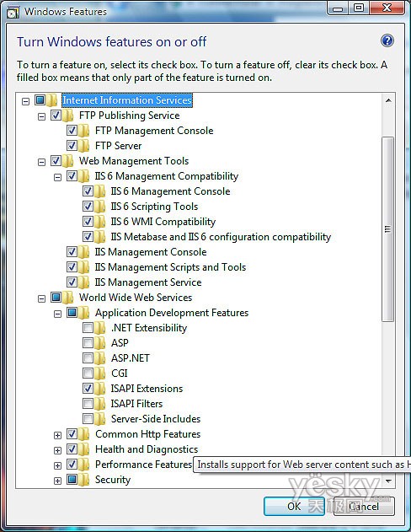Click folder icon beside Web Management Tools

[68, 161]
